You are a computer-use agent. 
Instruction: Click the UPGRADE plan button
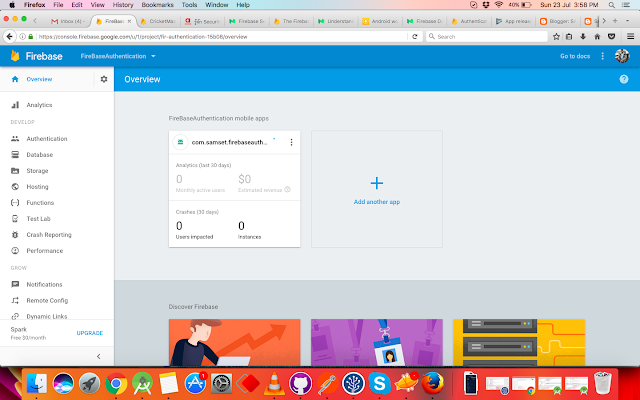click(90, 333)
